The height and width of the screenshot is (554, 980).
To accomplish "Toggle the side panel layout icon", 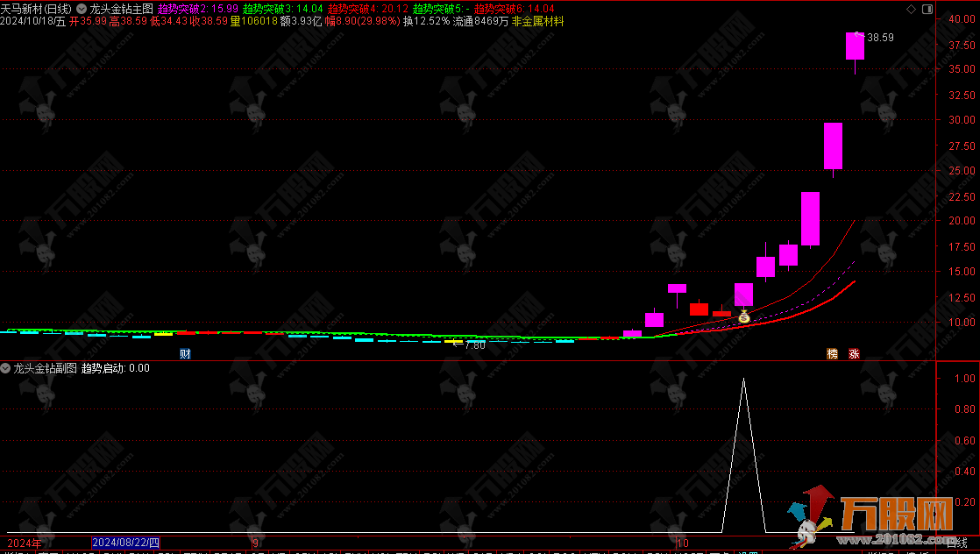I will point(927,9).
